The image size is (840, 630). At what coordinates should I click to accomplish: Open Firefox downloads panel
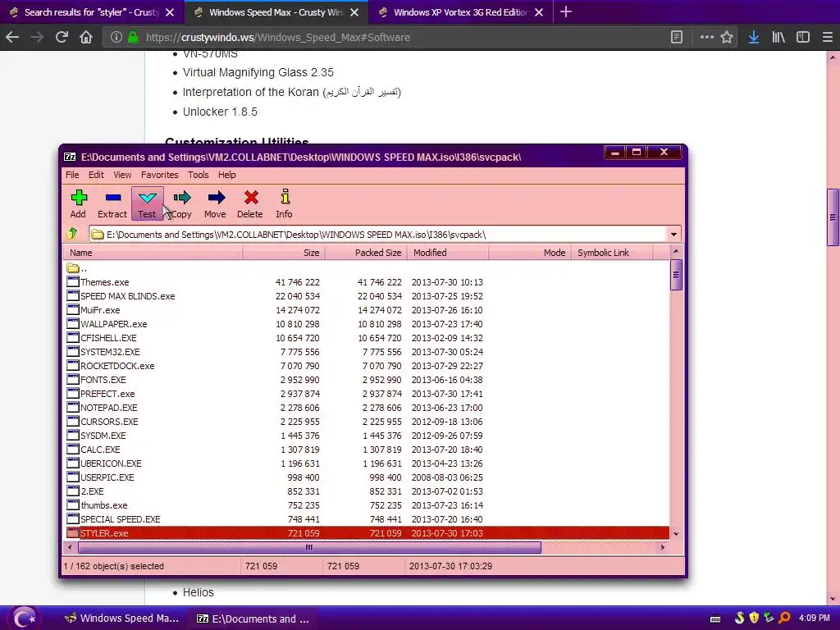[754, 37]
